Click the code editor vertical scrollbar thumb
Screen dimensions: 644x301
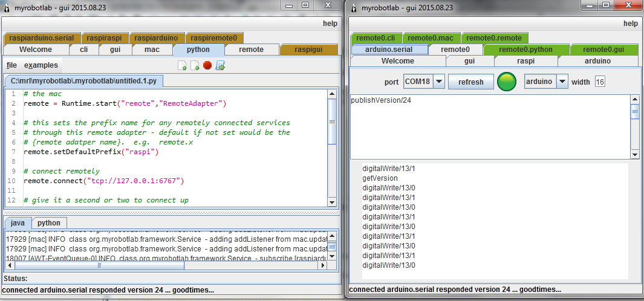tap(332, 121)
